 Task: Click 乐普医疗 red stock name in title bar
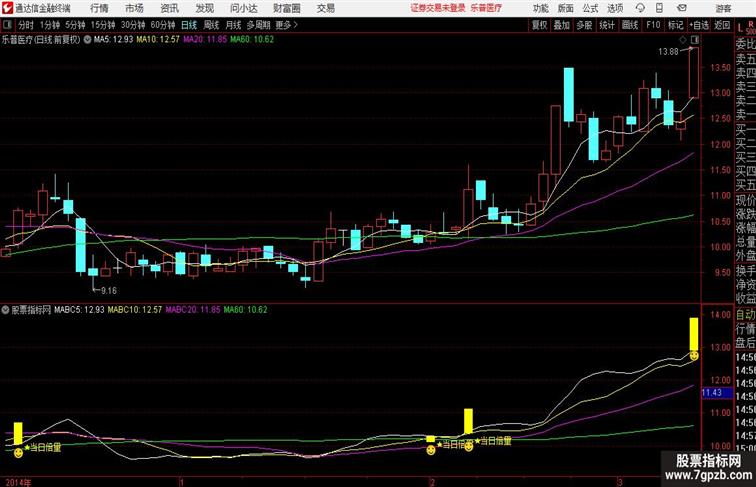(486, 8)
